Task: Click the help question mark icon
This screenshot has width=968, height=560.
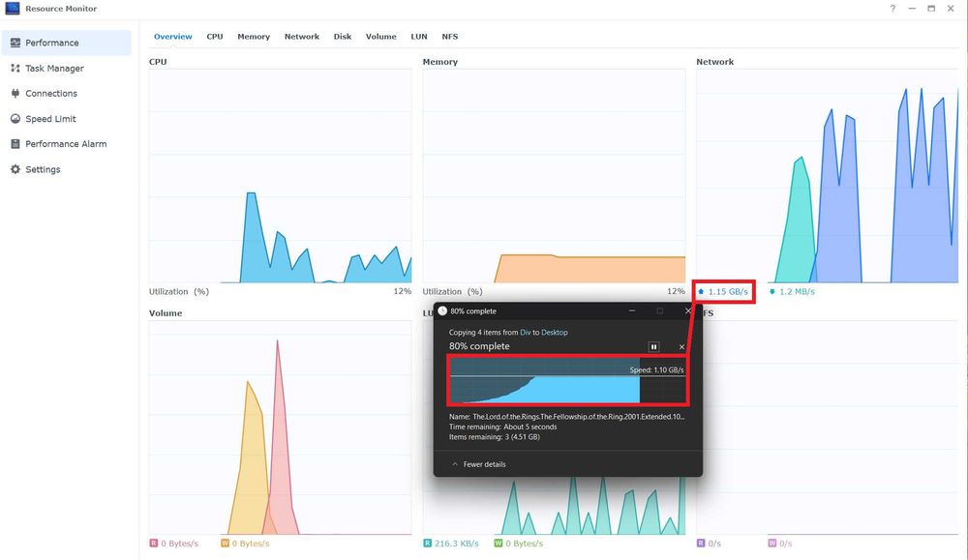Action: click(892, 9)
